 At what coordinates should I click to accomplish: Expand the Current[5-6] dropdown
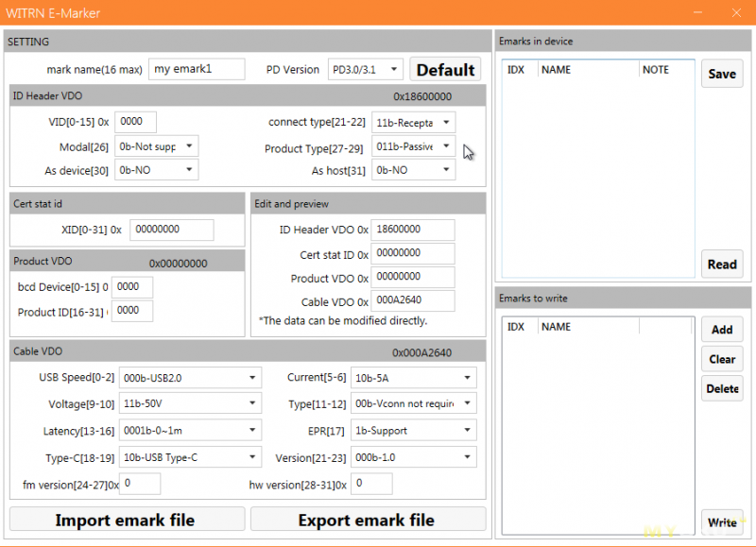coord(413,378)
